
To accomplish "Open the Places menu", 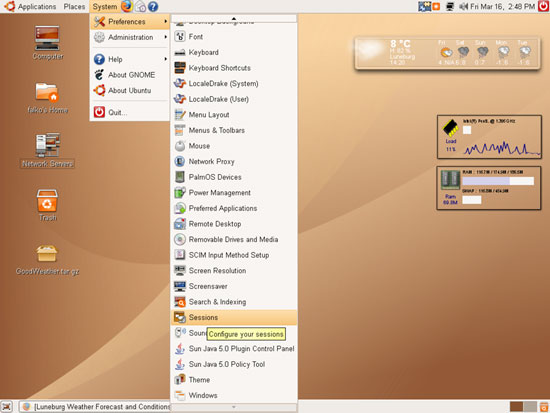I will 74,6.
